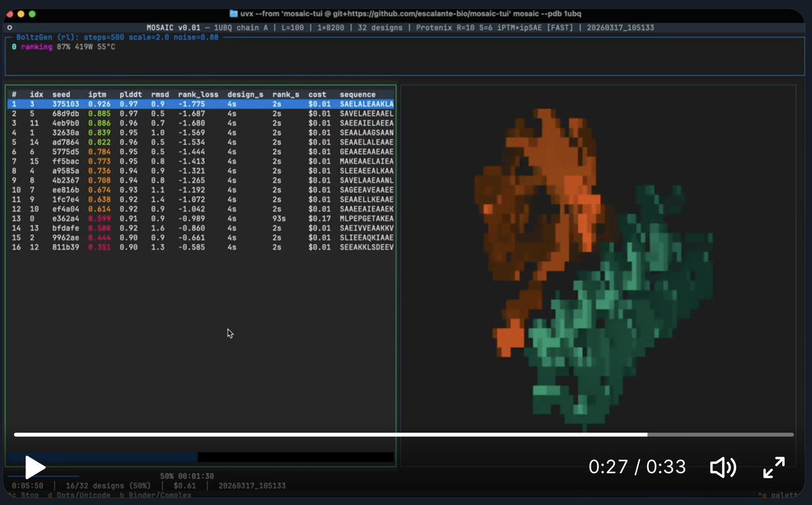Click the iptm value 0.736
This screenshot has width=812, height=505.
99,171
